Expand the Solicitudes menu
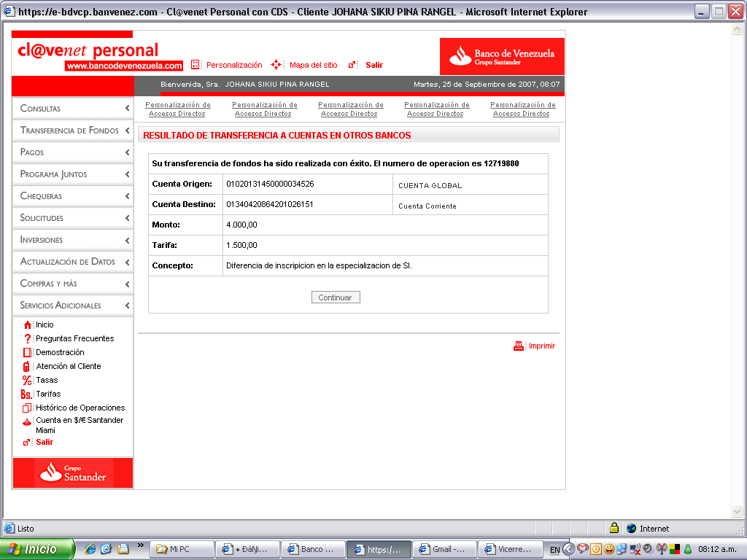 tap(73, 217)
